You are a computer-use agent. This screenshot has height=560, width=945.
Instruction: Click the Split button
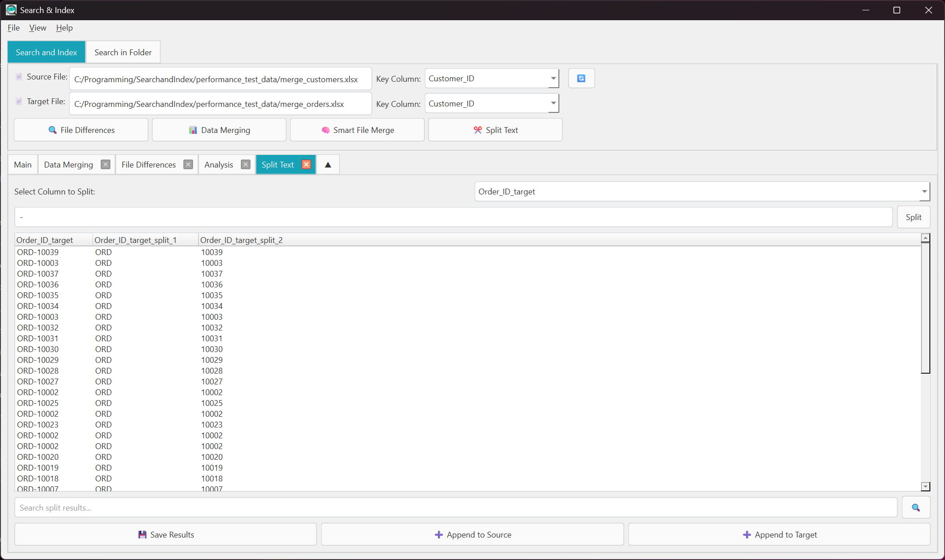(913, 217)
